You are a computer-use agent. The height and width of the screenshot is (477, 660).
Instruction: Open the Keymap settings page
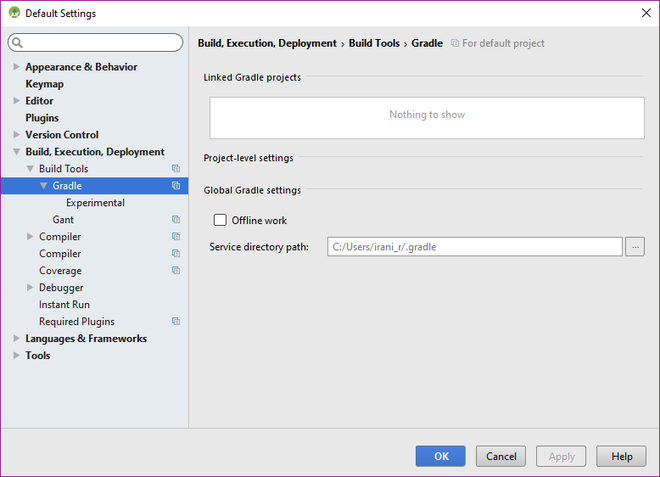(44, 84)
